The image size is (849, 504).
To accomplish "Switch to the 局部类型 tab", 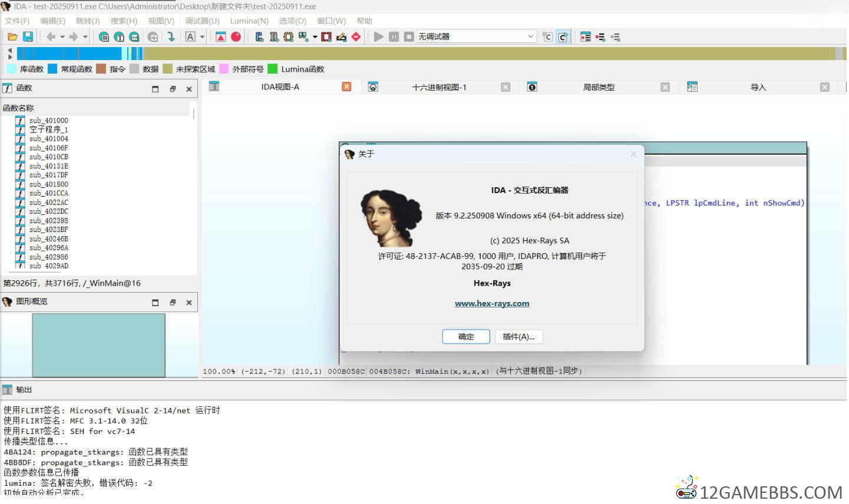I will coord(599,87).
